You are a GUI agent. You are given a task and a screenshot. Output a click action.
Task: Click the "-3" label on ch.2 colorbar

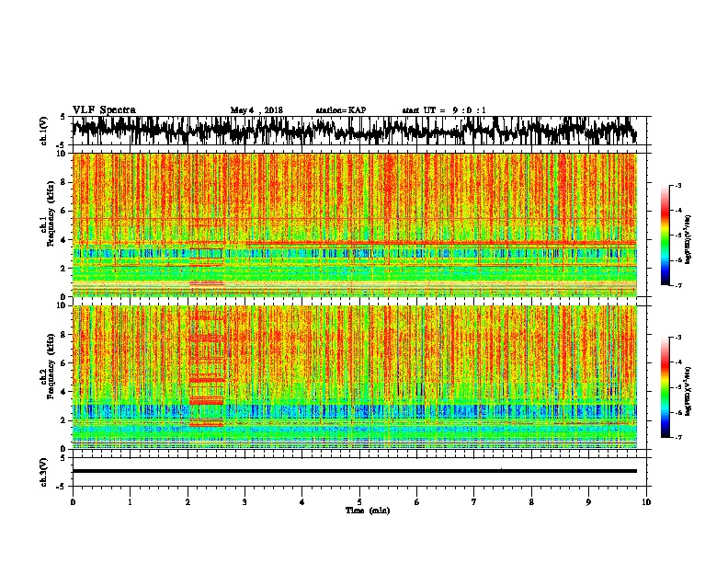(x=677, y=338)
